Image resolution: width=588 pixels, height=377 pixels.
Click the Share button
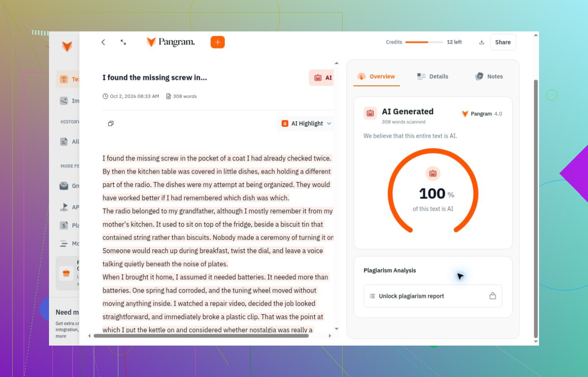coord(503,42)
